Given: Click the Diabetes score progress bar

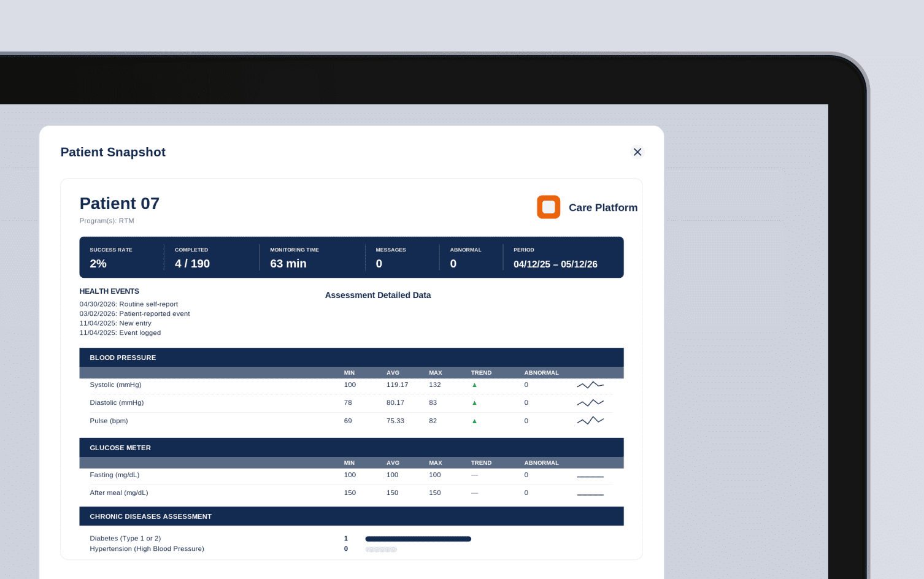Looking at the screenshot, I should (x=418, y=539).
